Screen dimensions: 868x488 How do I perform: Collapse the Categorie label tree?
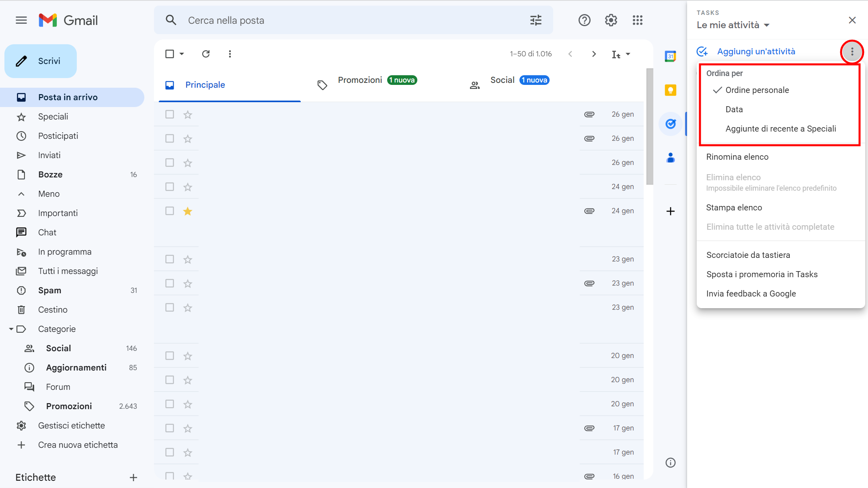tap(11, 329)
